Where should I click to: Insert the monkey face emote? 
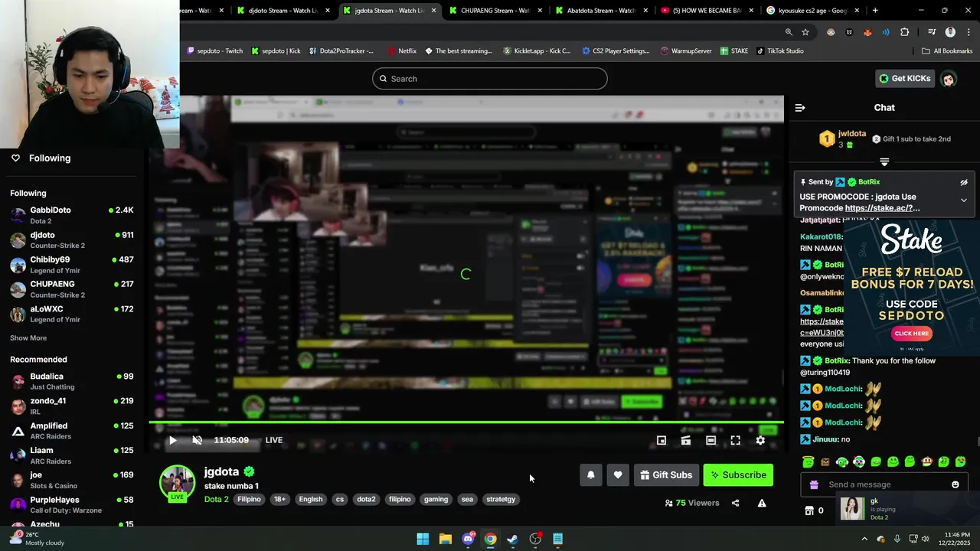(926, 461)
